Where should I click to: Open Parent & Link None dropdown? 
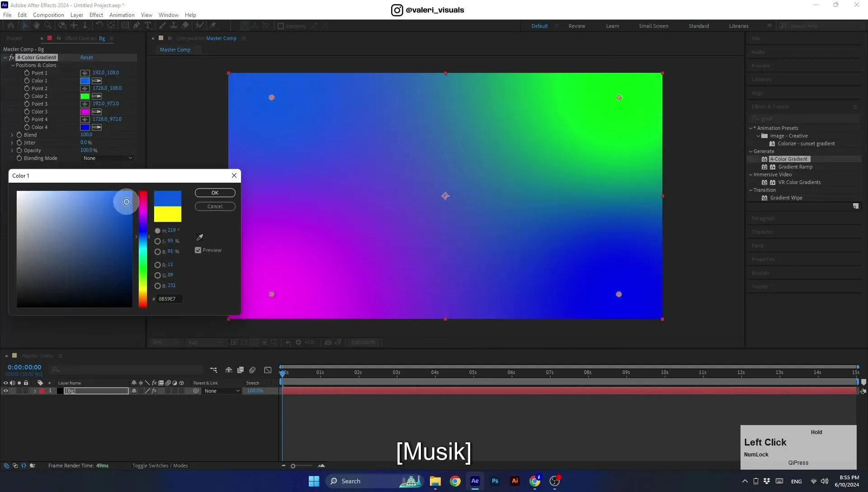click(x=222, y=391)
